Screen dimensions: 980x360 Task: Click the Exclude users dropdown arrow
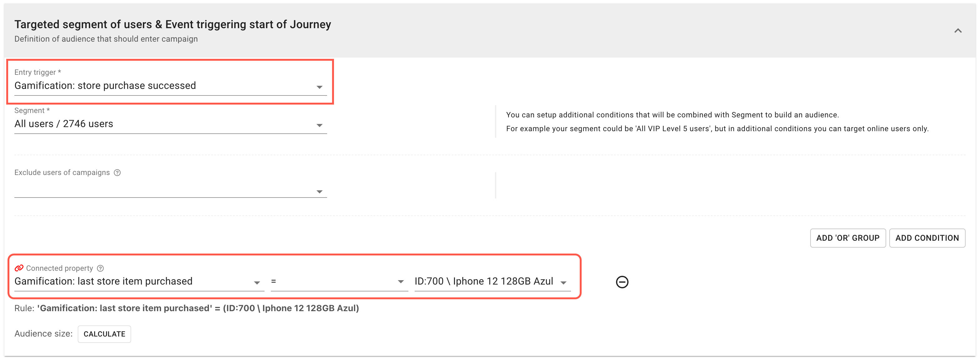coord(319,192)
